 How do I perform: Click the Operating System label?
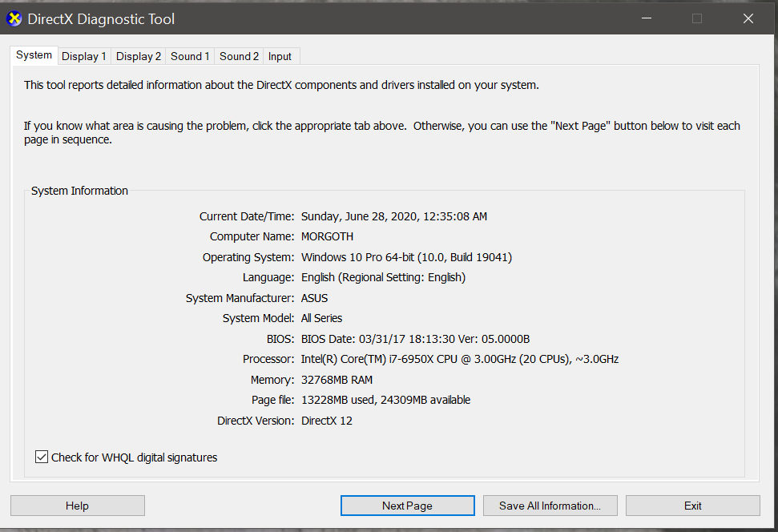pos(248,257)
